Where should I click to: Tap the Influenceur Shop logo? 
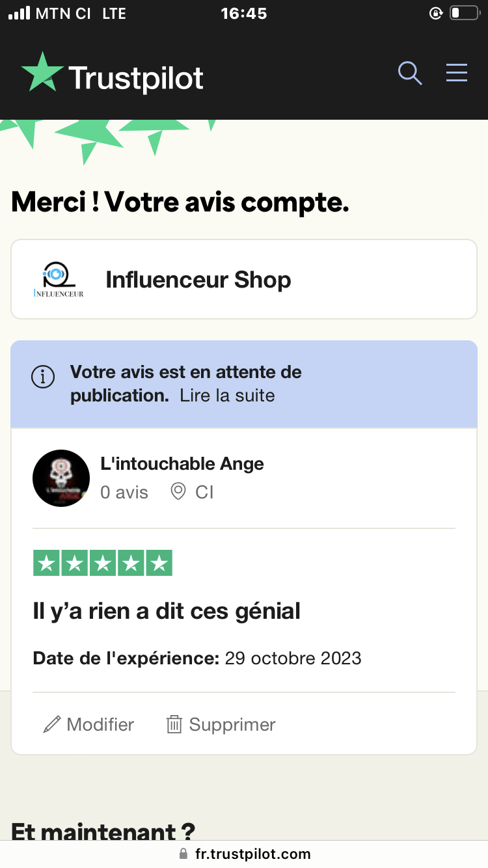59,280
